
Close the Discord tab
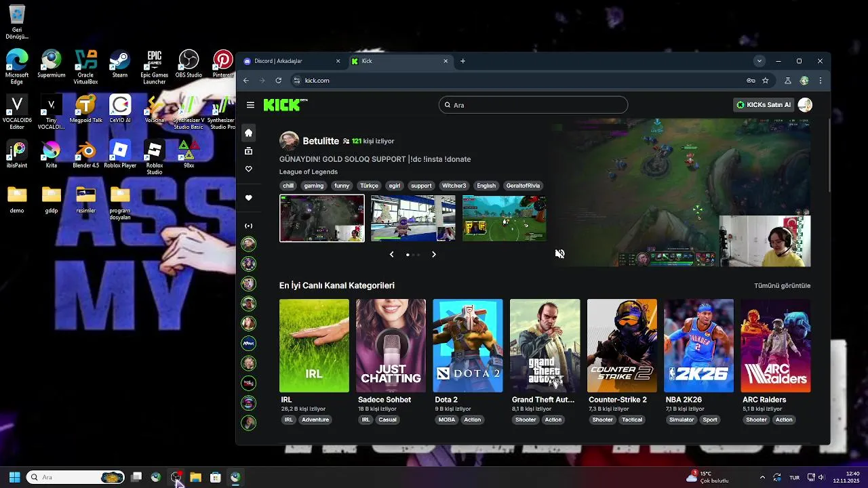(338, 61)
